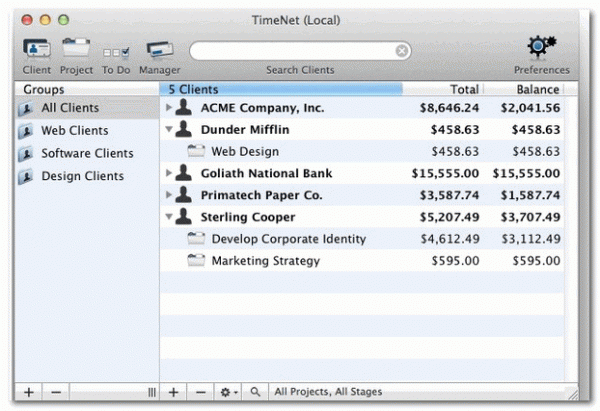
Task: Remove client with minus button
Action: [x=201, y=392]
